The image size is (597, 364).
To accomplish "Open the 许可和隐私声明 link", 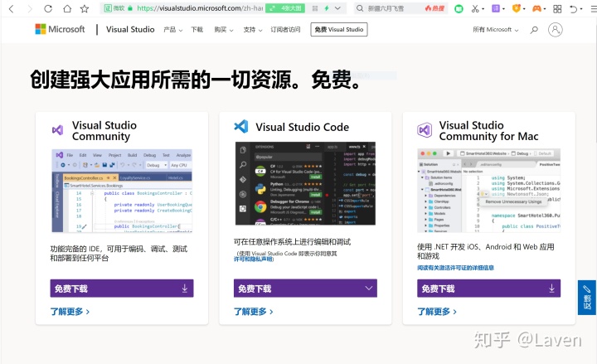I will [253, 259].
